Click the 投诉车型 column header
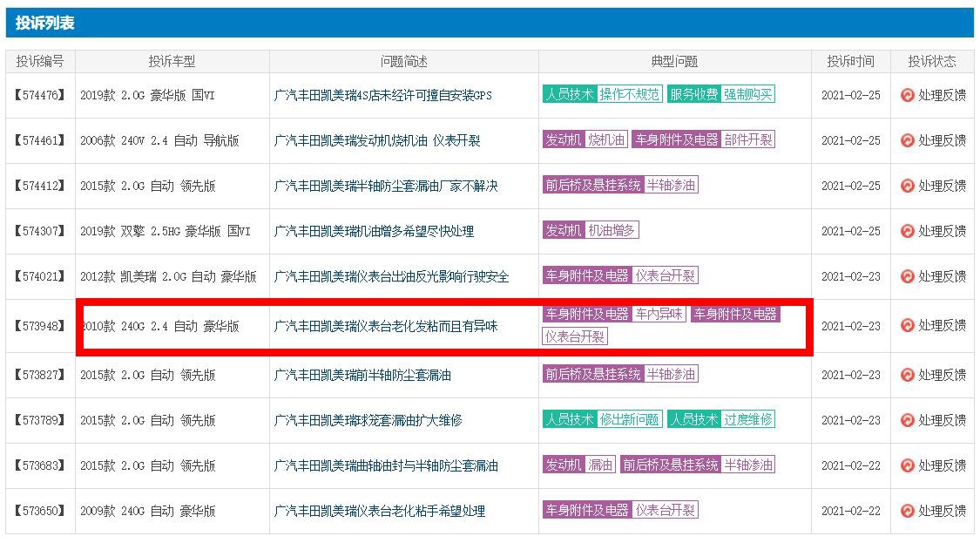The width and height of the screenshot is (980, 543). [172, 61]
